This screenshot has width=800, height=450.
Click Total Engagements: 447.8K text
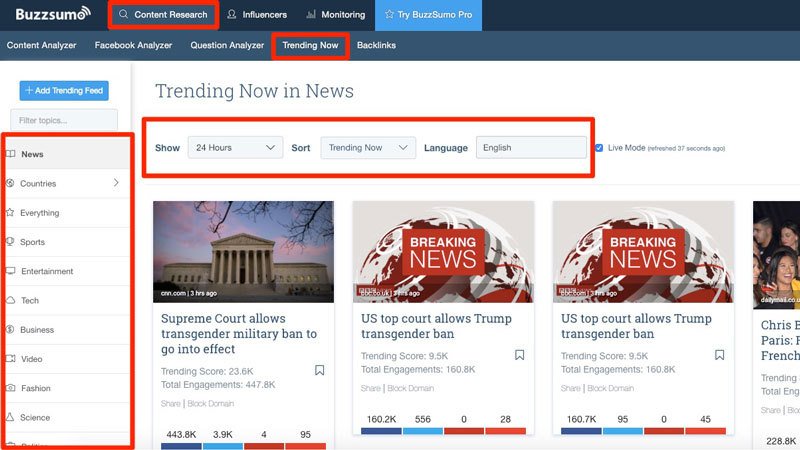pos(218,385)
